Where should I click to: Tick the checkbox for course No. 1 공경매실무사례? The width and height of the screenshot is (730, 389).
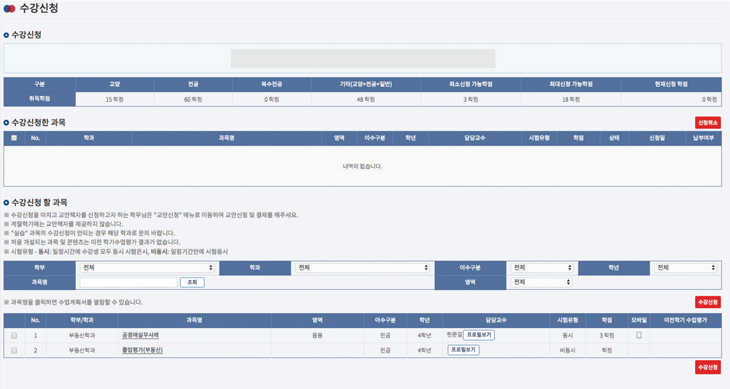point(14,335)
